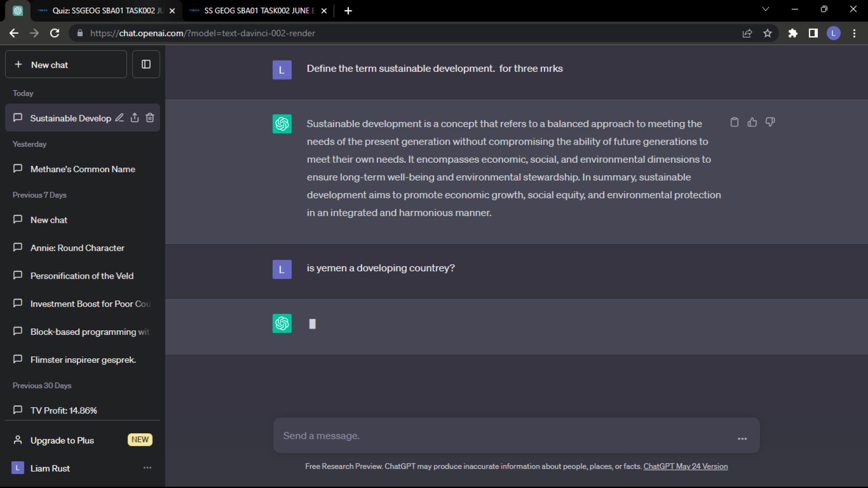The height and width of the screenshot is (488, 868).
Task: Open the Investment Boost for Poor Cou chat
Action: point(82,304)
